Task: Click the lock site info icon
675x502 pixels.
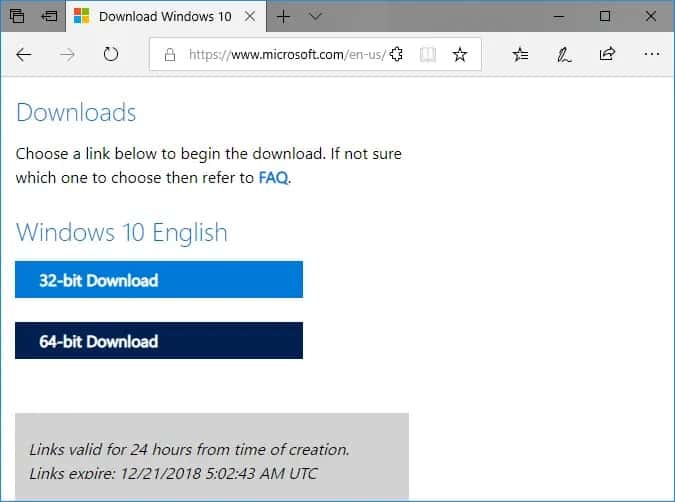Action: click(x=170, y=55)
